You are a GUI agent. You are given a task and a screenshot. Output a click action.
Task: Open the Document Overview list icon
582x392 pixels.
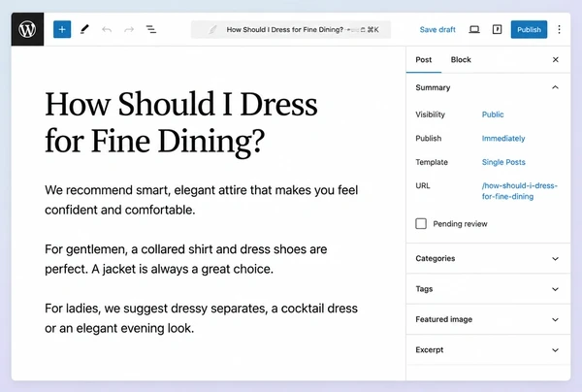[x=150, y=29]
